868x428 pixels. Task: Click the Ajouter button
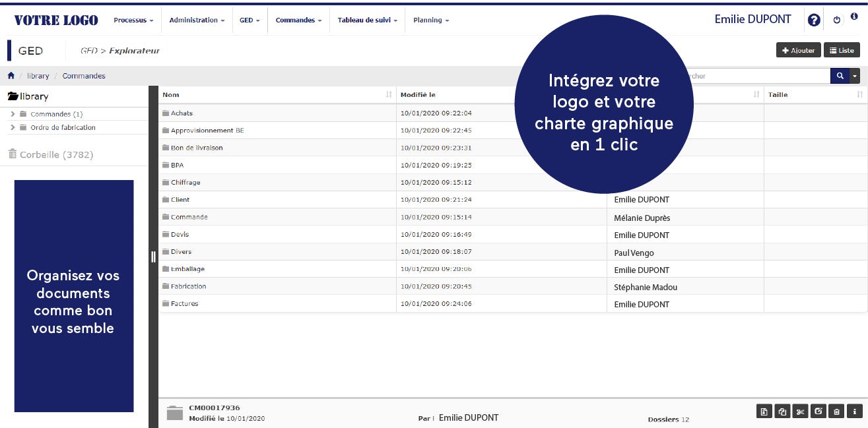coord(798,50)
